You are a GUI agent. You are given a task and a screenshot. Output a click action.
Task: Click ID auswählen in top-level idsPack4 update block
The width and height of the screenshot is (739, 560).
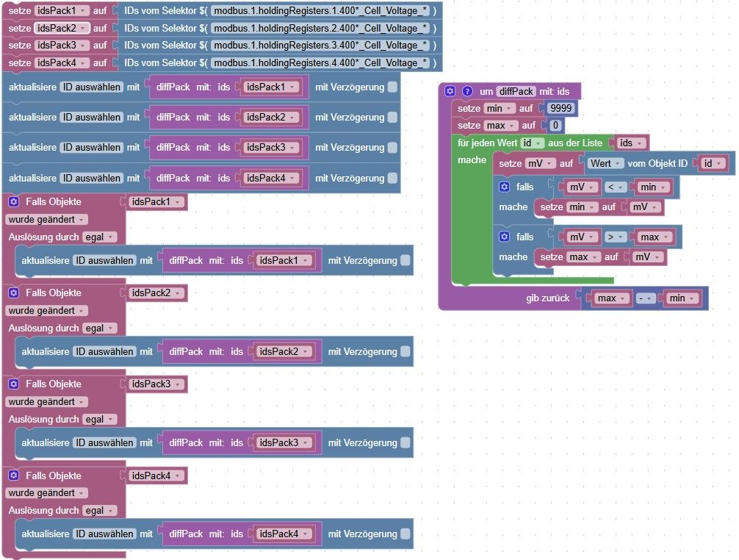pyautogui.click(x=91, y=178)
